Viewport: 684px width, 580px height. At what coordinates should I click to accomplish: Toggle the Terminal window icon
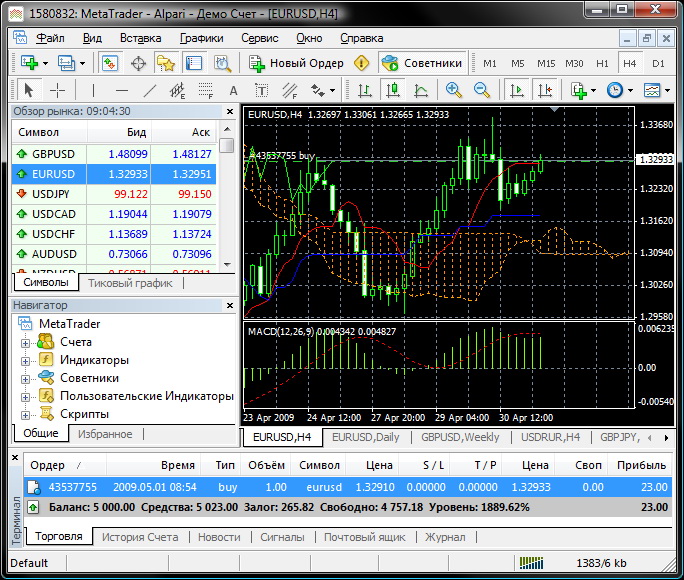194,63
